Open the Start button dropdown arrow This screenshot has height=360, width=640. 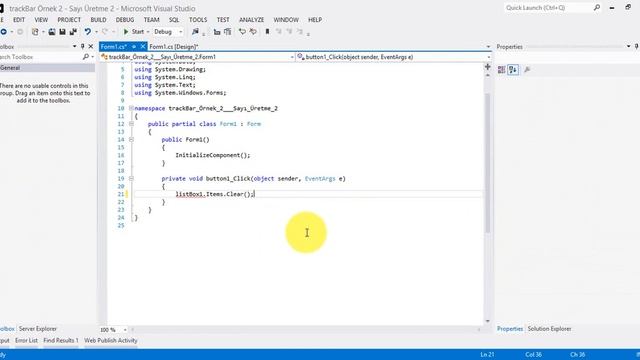click(x=148, y=32)
